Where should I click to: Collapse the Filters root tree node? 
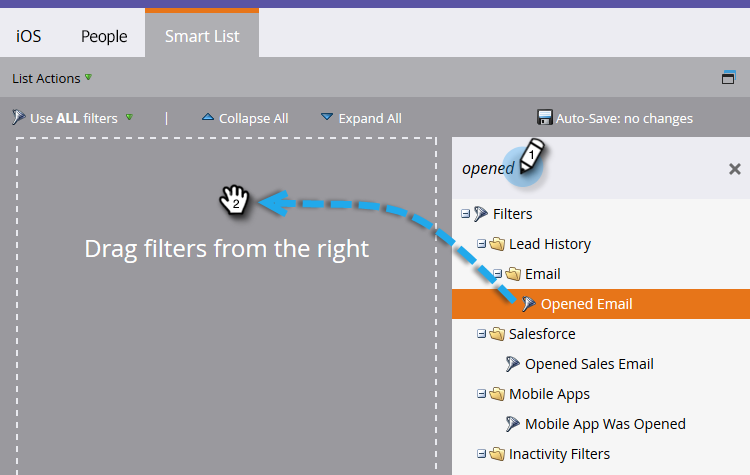pyautogui.click(x=465, y=214)
